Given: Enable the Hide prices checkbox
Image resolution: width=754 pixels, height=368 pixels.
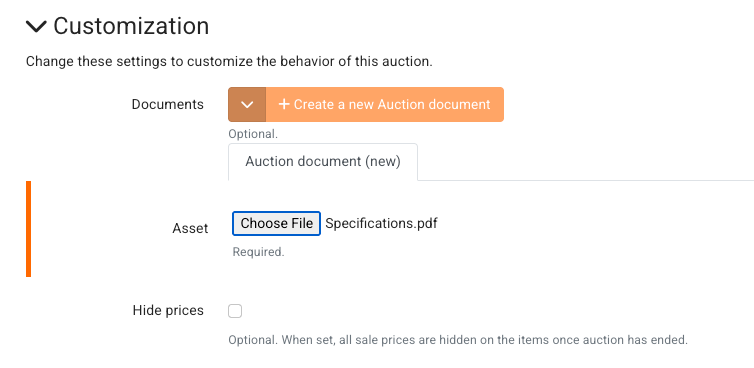Looking at the screenshot, I should (x=235, y=311).
